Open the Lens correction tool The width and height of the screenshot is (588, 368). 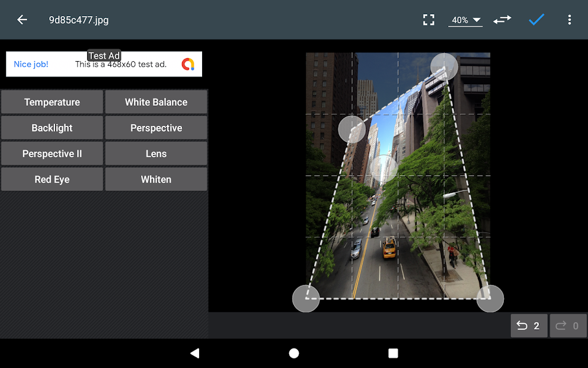tap(156, 153)
